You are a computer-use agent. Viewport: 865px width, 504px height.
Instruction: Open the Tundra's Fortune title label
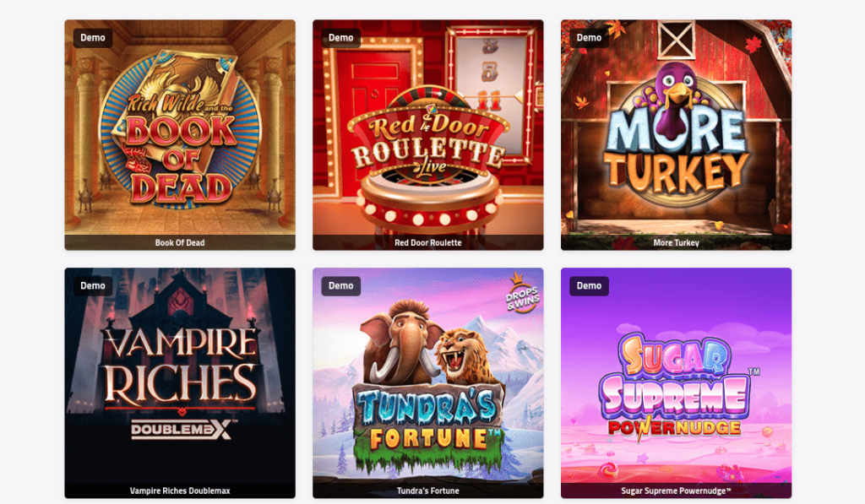pos(428,490)
